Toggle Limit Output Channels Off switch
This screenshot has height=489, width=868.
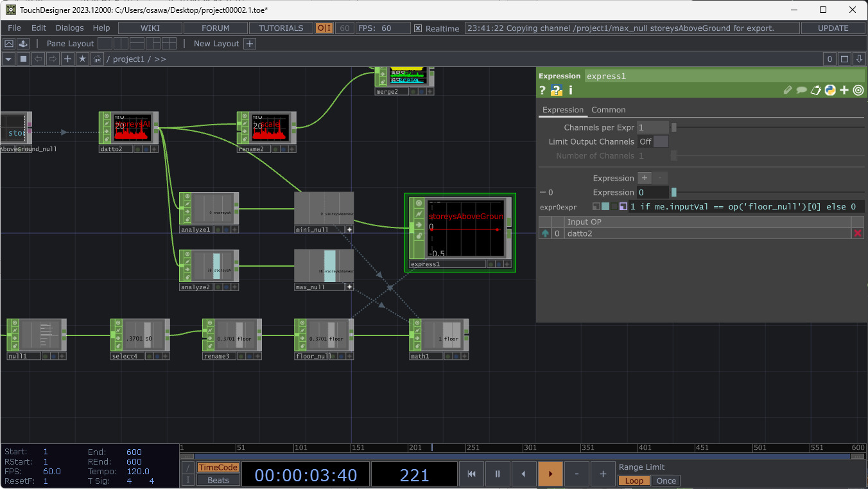(x=652, y=141)
